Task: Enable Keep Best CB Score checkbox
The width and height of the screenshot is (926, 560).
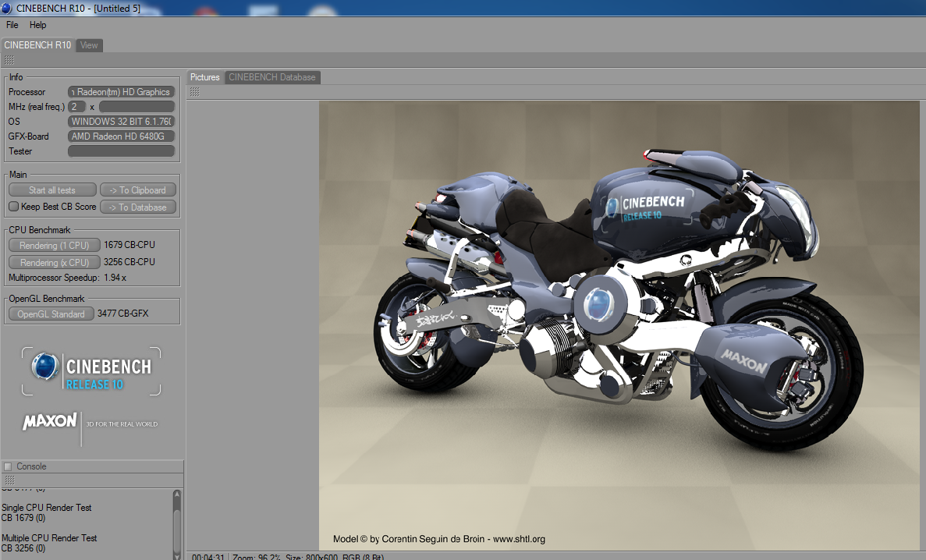Action: pos(13,206)
